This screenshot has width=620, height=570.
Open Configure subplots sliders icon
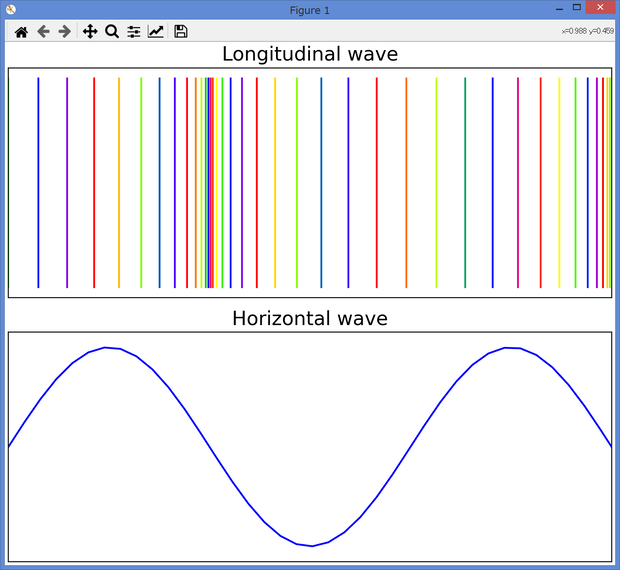click(134, 32)
